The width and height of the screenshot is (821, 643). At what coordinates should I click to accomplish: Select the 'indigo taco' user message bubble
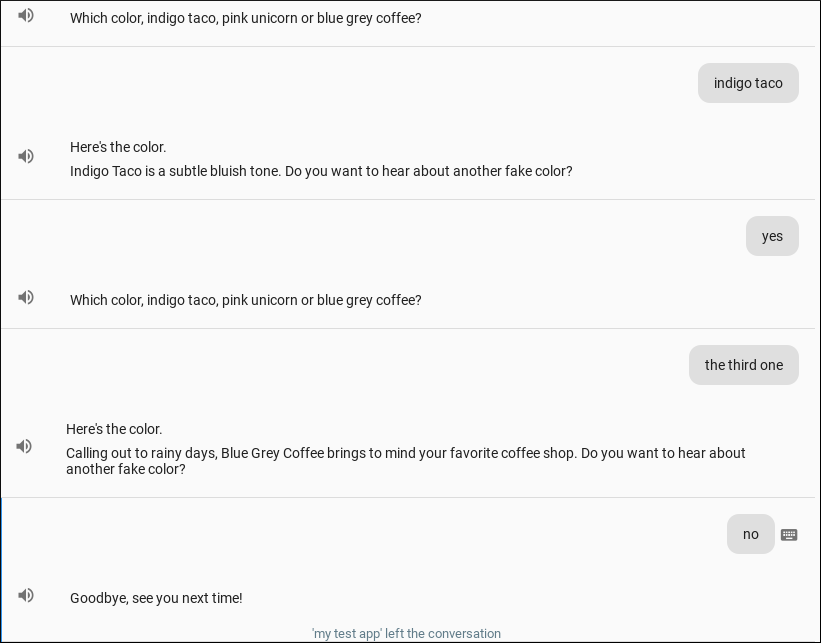748,83
